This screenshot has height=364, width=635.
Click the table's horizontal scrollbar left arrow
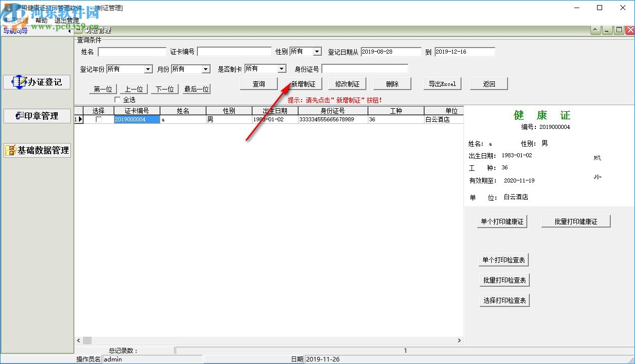(x=78, y=341)
